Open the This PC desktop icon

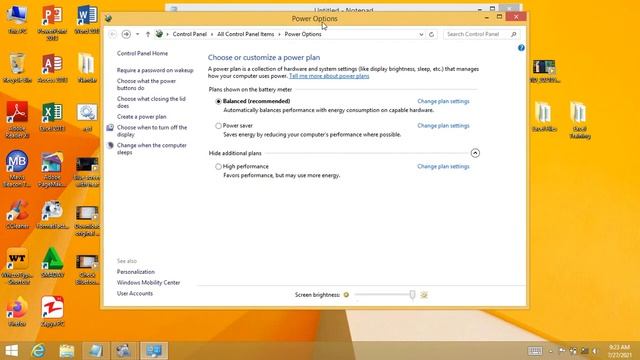pyautogui.click(x=17, y=20)
